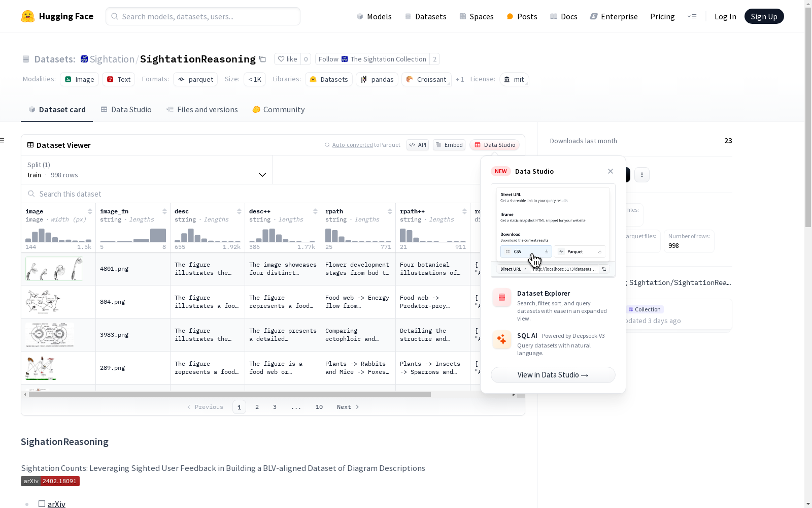Focus the main search models field
812x508 pixels.
(x=203, y=16)
